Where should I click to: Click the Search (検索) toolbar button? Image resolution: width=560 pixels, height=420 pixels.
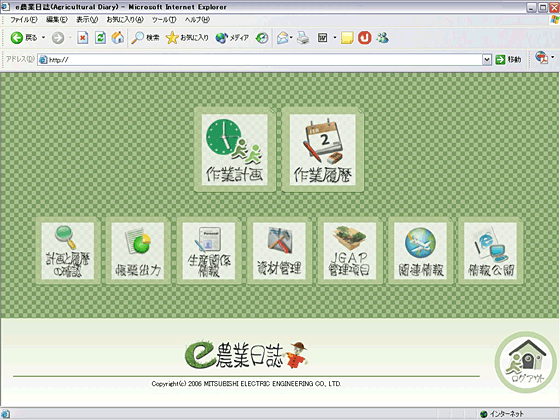tap(145, 38)
